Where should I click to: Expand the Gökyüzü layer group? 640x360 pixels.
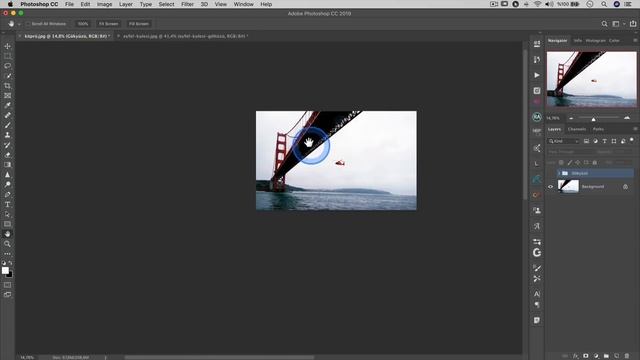(x=559, y=173)
